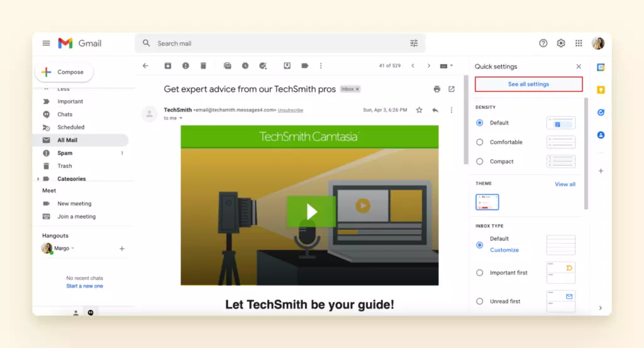Click the Move to icon

pos(287,65)
